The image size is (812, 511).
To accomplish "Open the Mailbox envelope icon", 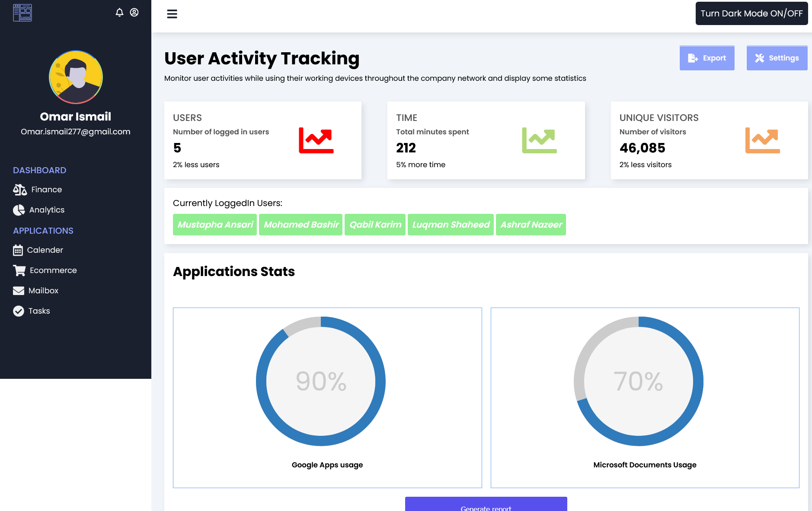I will pyautogui.click(x=19, y=290).
